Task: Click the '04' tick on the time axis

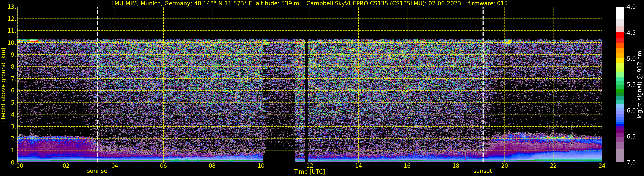Action: coord(115,166)
